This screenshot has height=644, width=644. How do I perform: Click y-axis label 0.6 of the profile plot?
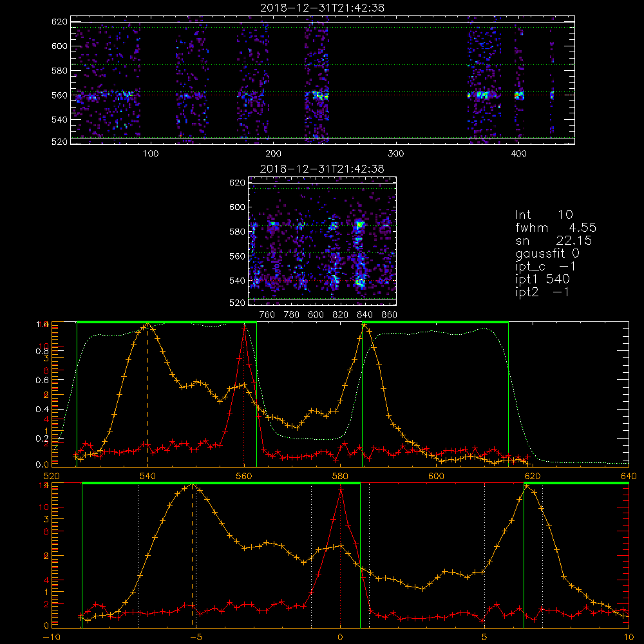pyautogui.click(x=42, y=380)
